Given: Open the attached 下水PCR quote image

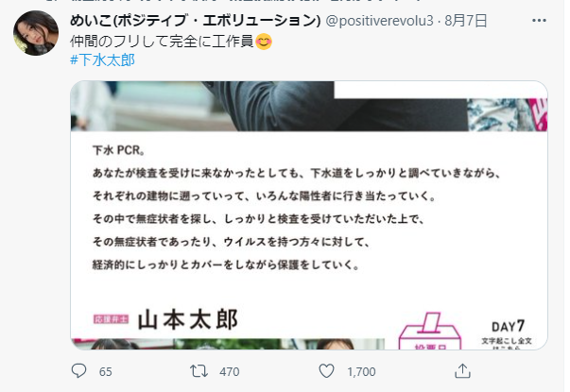Looking at the screenshot, I should (x=309, y=215).
